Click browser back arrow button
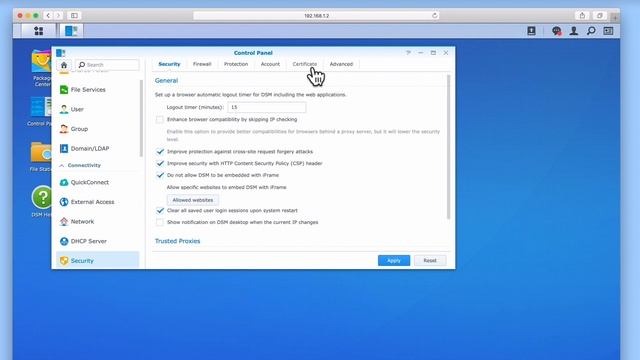The width and height of the screenshot is (640, 360). coord(48,16)
